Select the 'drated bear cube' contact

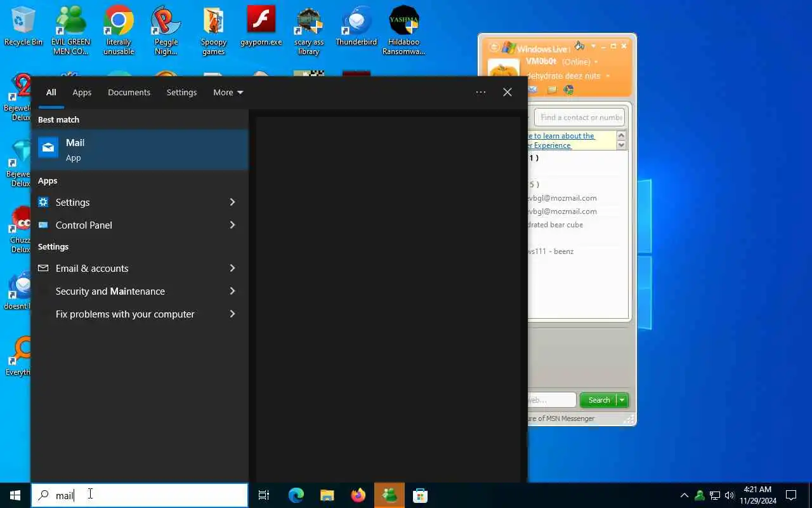556,225
